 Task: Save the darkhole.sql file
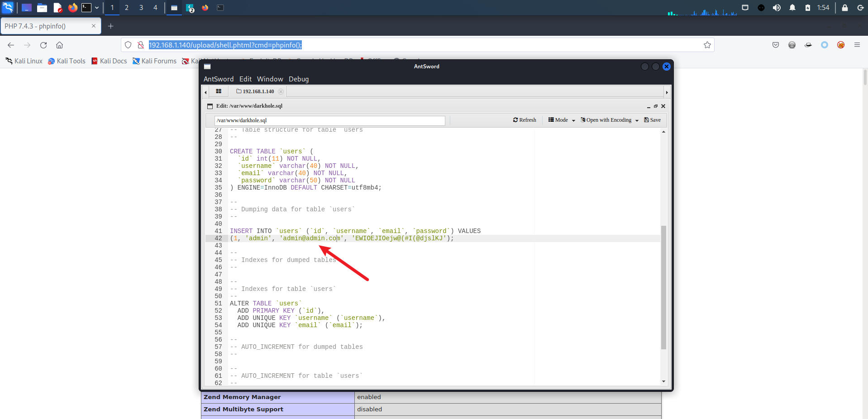(652, 120)
